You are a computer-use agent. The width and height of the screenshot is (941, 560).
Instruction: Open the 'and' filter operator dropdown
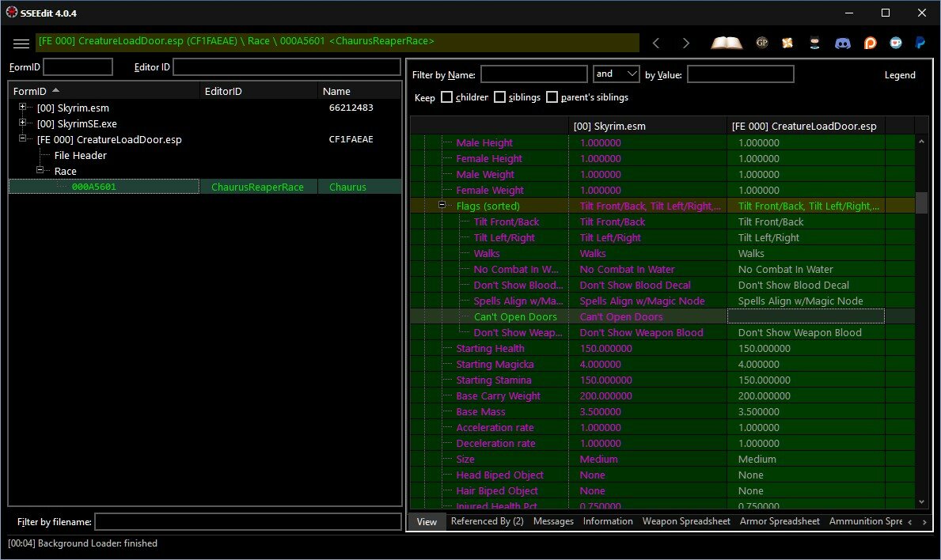click(x=616, y=74)
